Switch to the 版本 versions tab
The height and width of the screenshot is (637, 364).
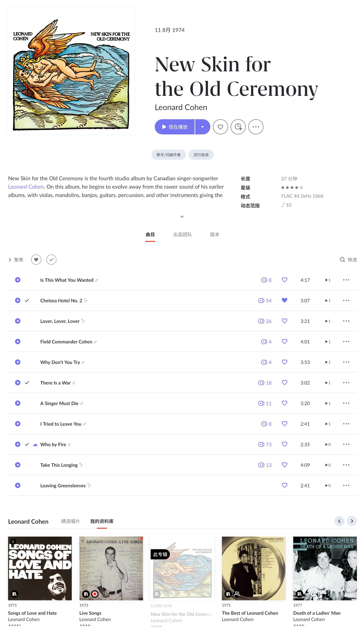coord(215,234)
